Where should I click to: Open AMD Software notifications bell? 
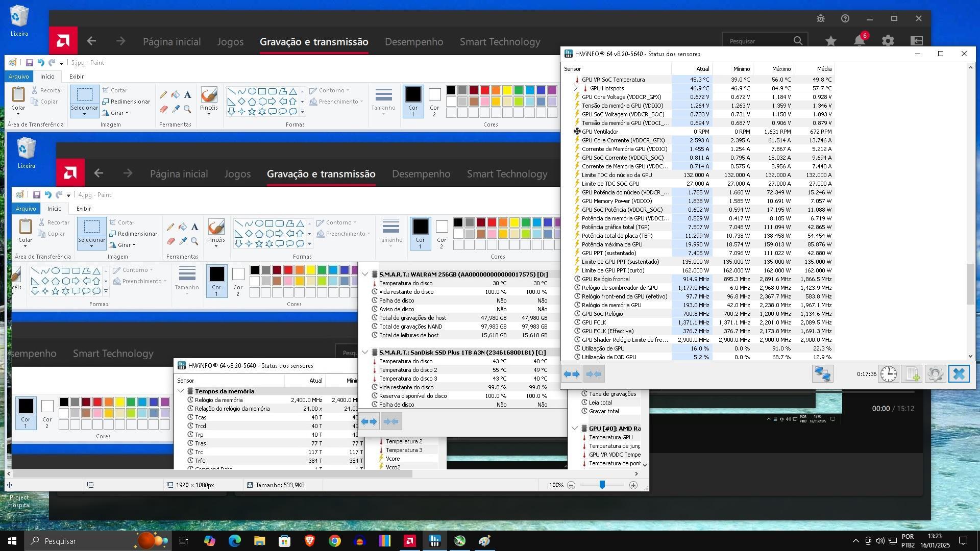tap(860, 41)
